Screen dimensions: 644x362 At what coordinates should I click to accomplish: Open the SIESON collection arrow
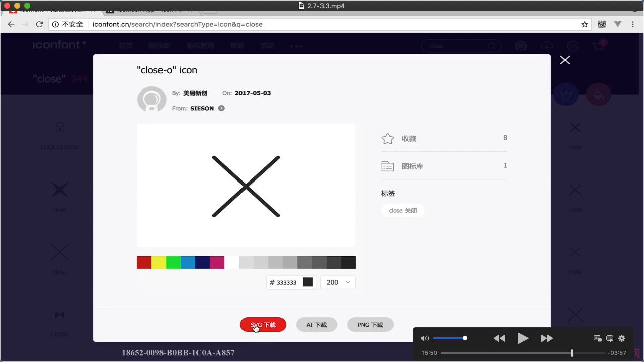[221, 108]
